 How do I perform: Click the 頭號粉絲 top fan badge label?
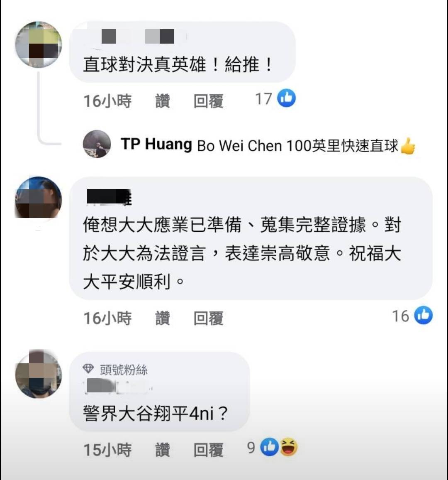[124, 370]
